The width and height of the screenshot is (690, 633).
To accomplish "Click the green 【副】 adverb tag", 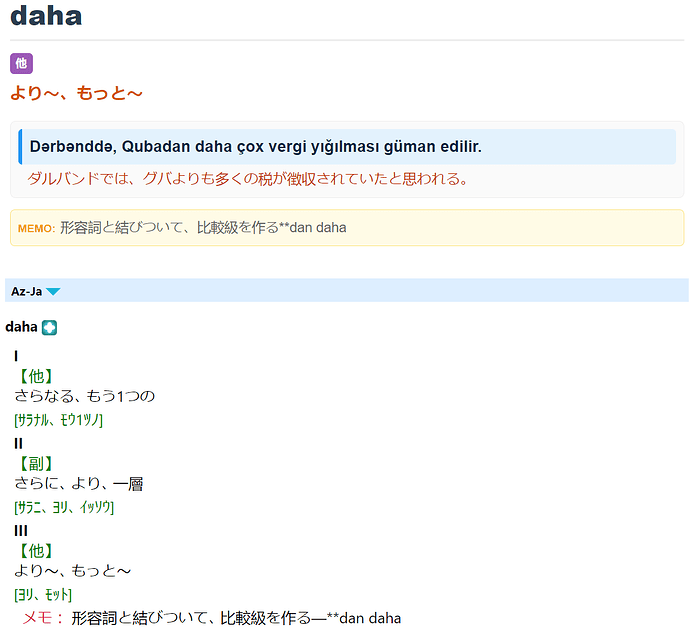I will coord(35,463).
